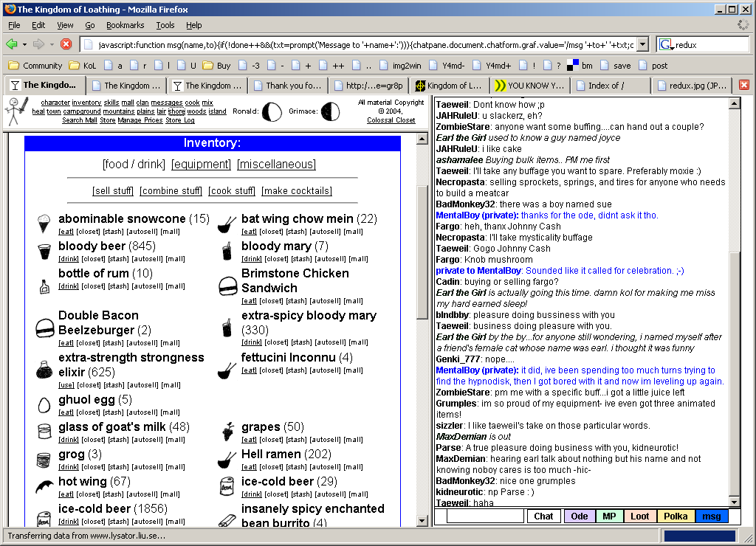The width and height of the screenshot is (756, 546).
Task: Click the Community bookmarks folder
Action: (x=35, y=66)
